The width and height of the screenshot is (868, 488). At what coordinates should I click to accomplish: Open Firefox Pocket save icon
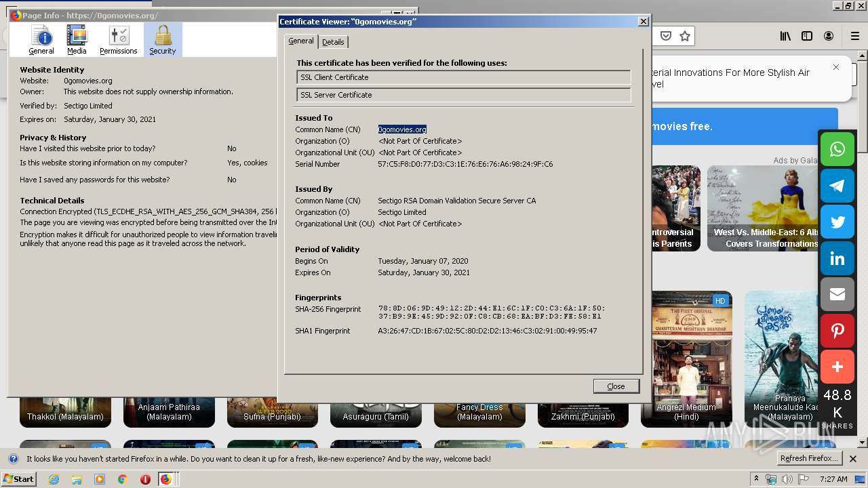(x=666, y=36)
